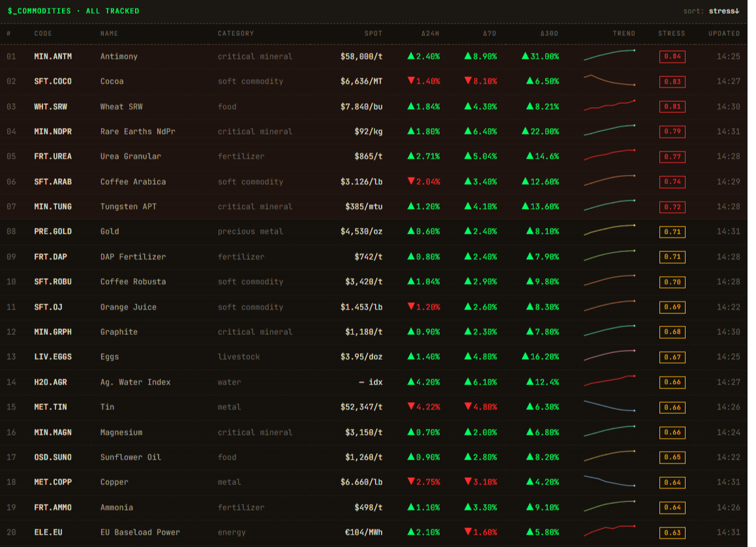Click Wheat SRW stress badge 0.81
The height and width of the screenshot is (547, 756).
point(672,106)
